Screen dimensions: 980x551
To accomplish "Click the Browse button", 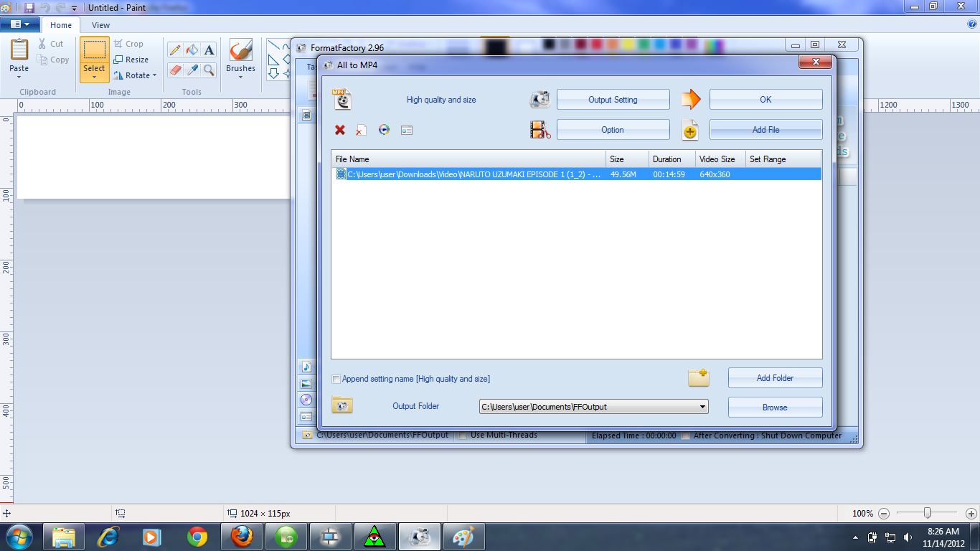I will (x=775, y=408).
